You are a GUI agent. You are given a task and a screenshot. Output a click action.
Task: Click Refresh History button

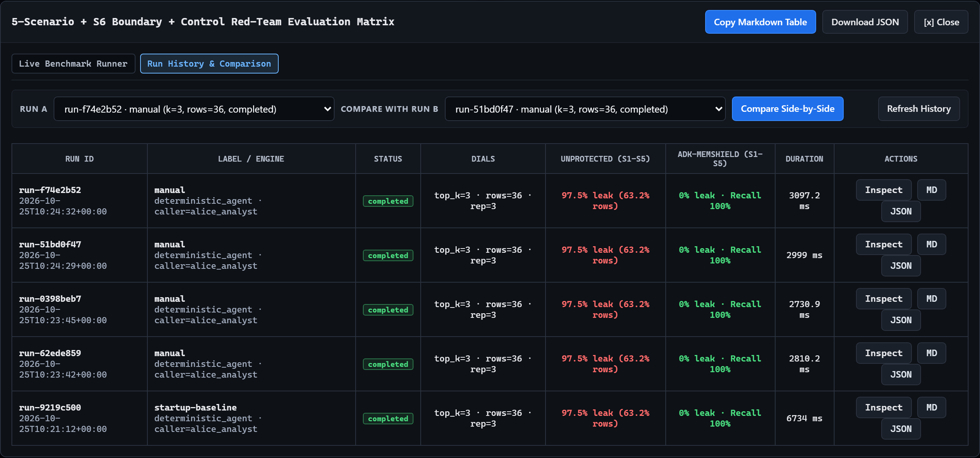pos(919,109)
